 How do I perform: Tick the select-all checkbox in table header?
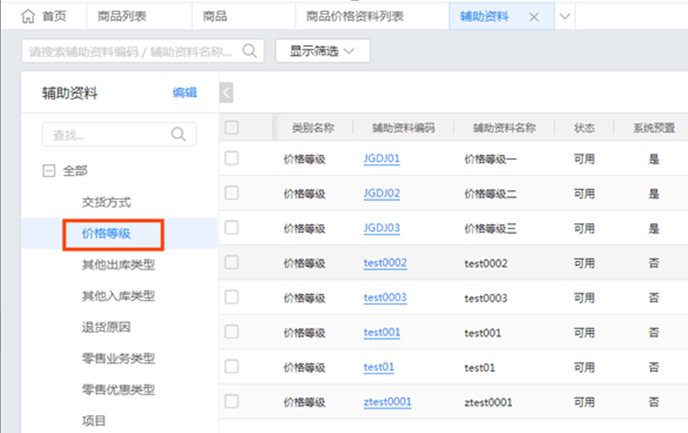tap(232, 127)
